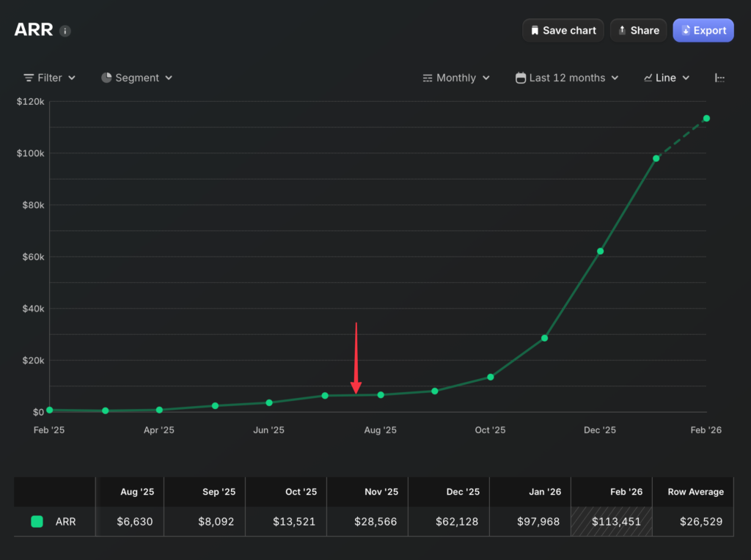Switch chart type from Line

pyautogui.click(x=666, y=78)
